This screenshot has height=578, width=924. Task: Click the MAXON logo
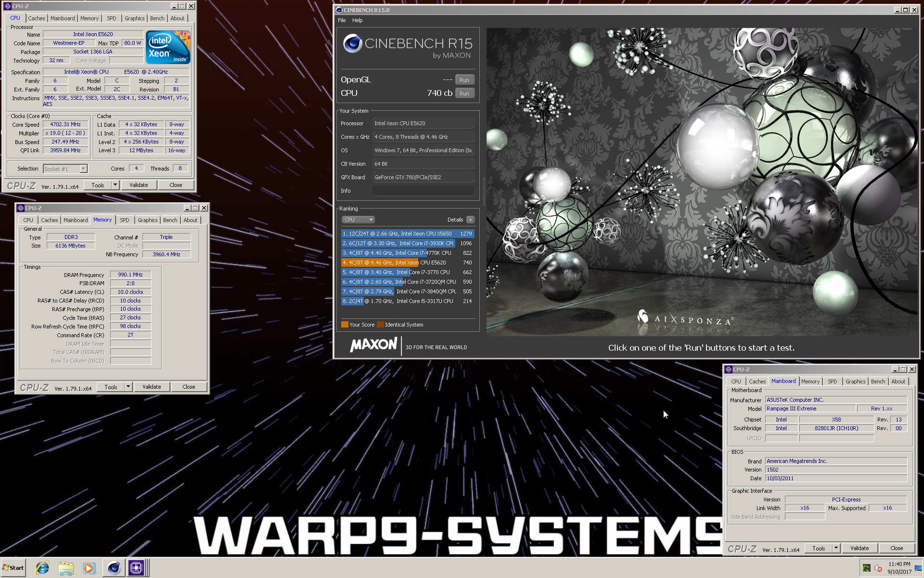[x=373, y=345]
